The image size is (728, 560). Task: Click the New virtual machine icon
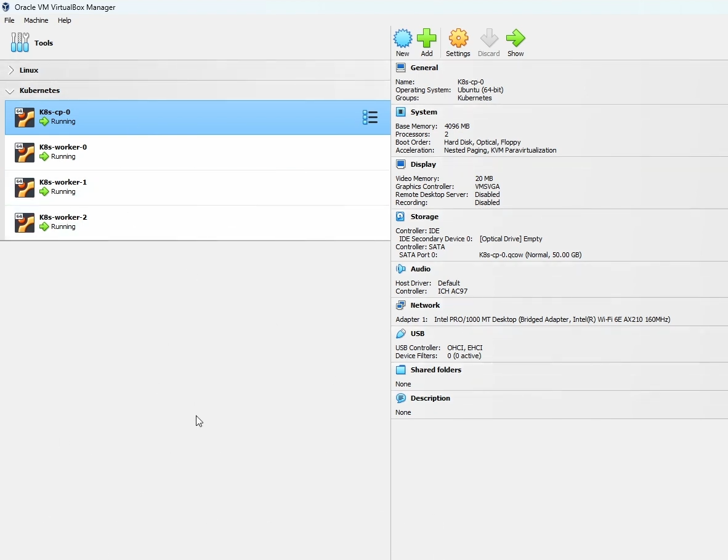click(403, 38)
